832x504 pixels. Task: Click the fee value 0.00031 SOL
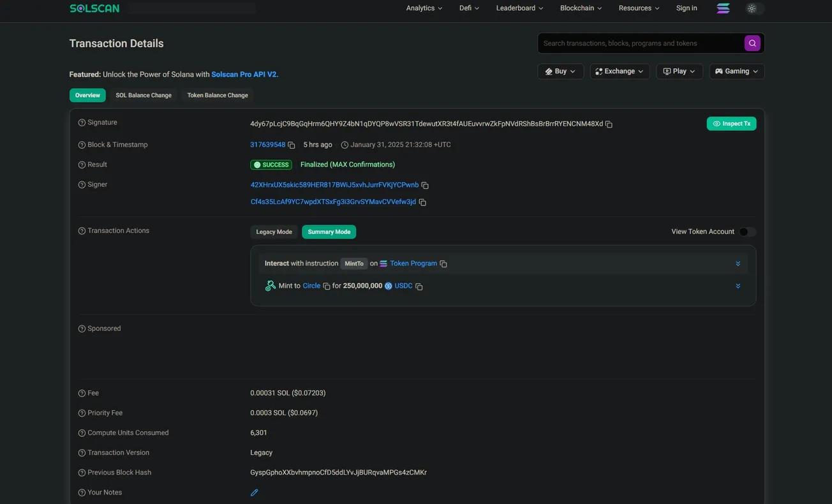(x=288, y=393)
